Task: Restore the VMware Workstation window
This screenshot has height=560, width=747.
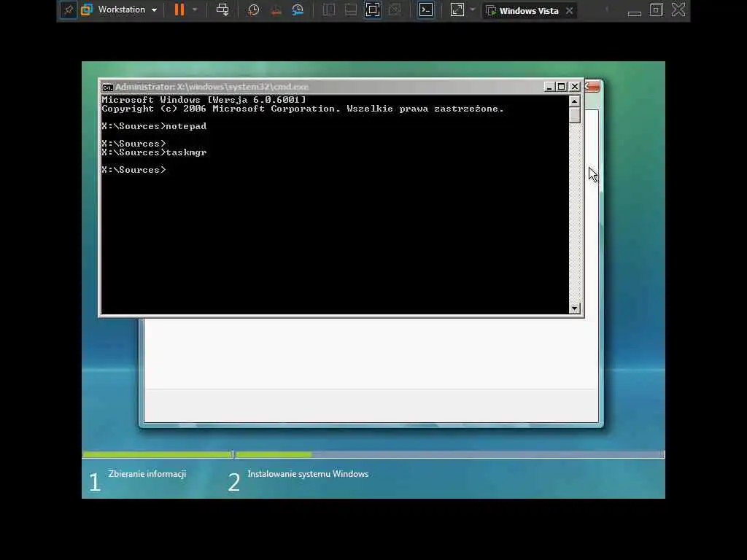Action: 657,10
